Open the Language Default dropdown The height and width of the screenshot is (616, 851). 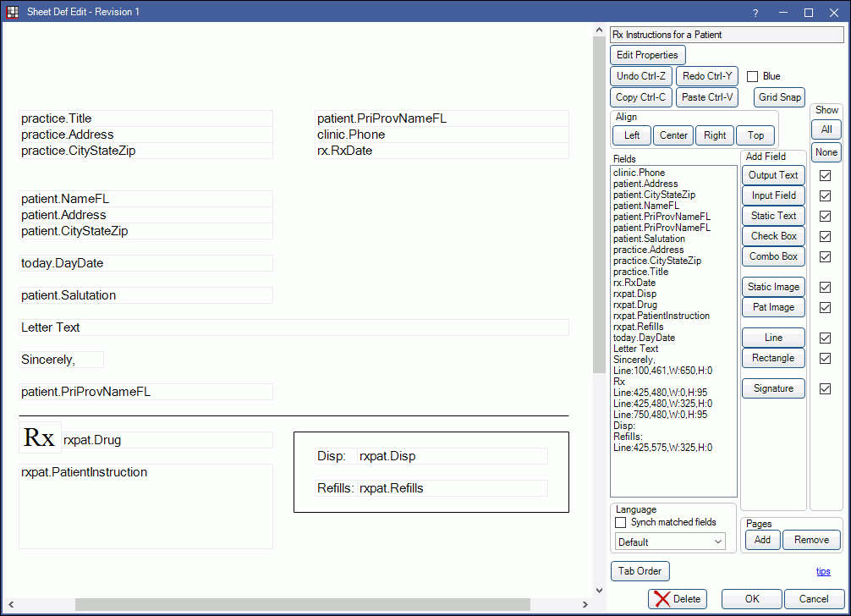click(x=670, y=542)
